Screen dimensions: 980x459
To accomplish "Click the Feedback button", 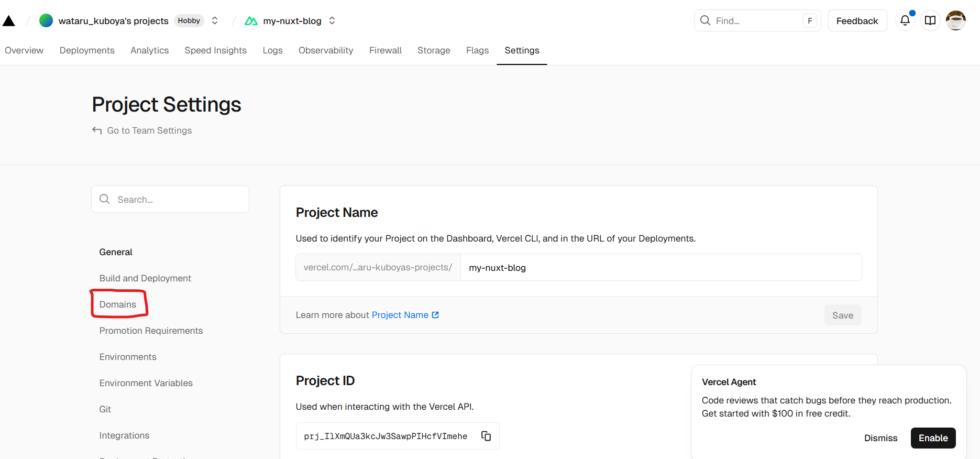I will pyautogui.click(x=857, y=21).
